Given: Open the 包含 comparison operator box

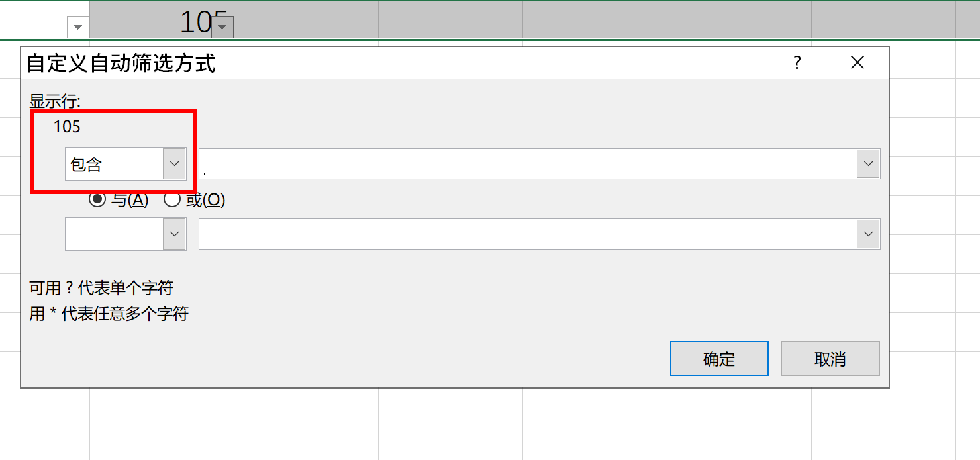Looking at the screenshot, I should click(x=114, y=164).
